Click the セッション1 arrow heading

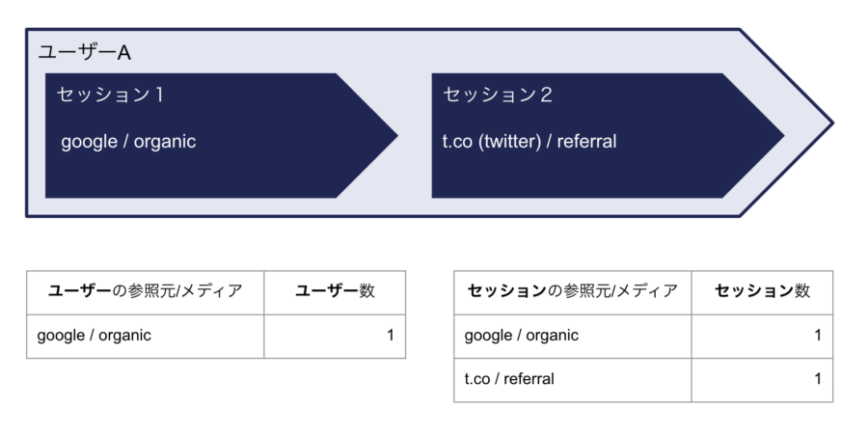pos(109,95)
